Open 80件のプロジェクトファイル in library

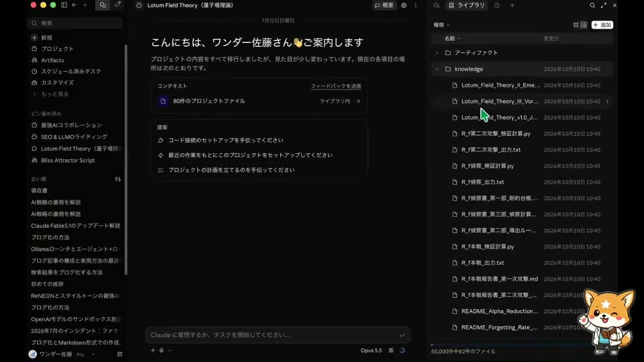tap(259, 101)
